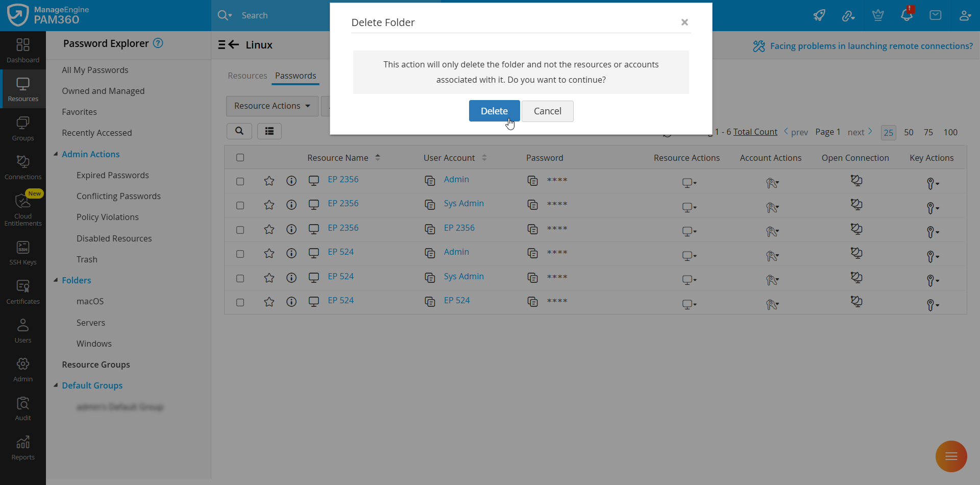The height and width of the screenshot is (485, 980).
Task: Copy the password for the Admin account
Action: coord(533,181)
